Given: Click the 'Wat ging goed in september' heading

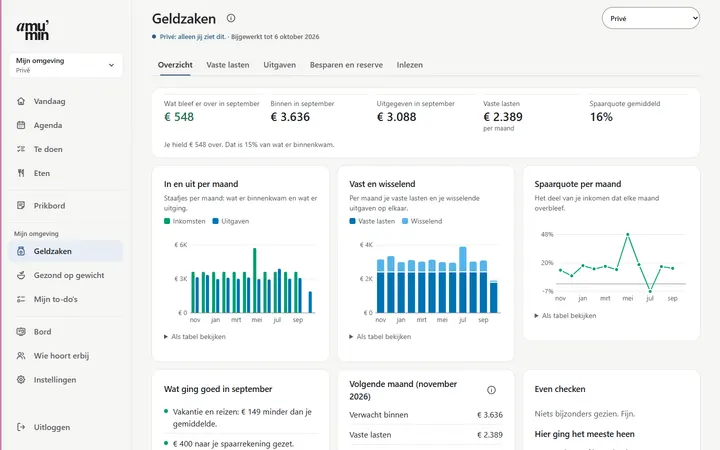Looking at the screenshot, I should coord(218,389).
